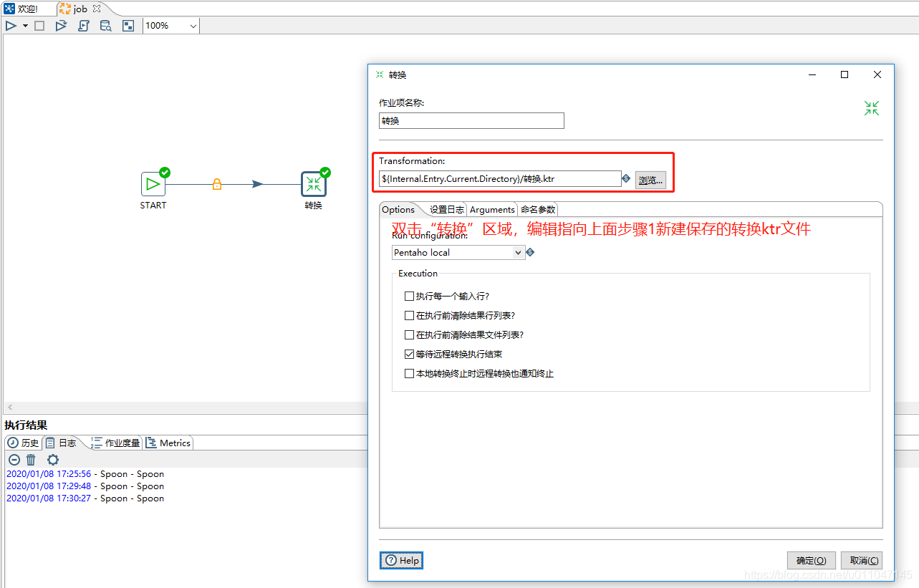Click the 确定(O) button
The image size is (919, 588).
[x=812, y=560]
